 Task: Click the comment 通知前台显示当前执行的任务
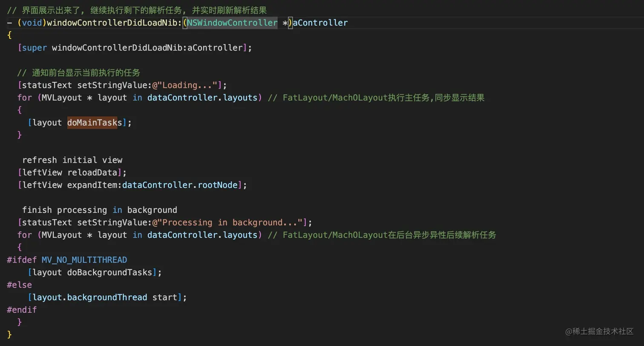(78, 73)
